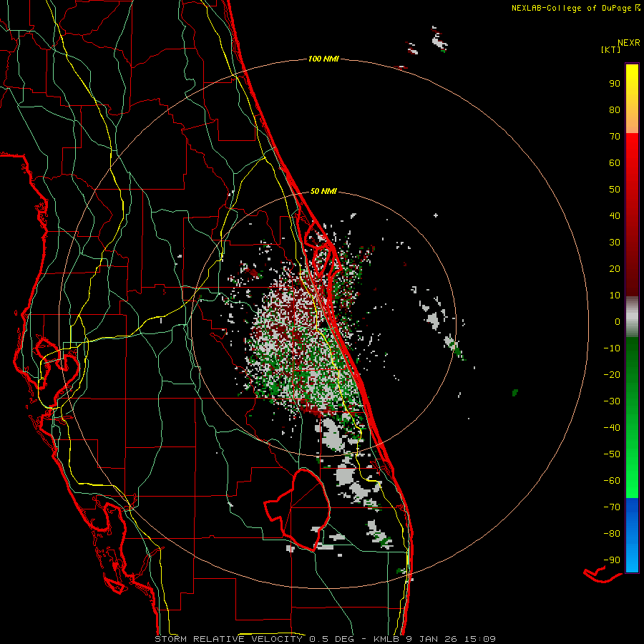Click the 40 value on velocity scale
Image resolution: width=644 pixels, height=644 pixels.
[615, 216]
